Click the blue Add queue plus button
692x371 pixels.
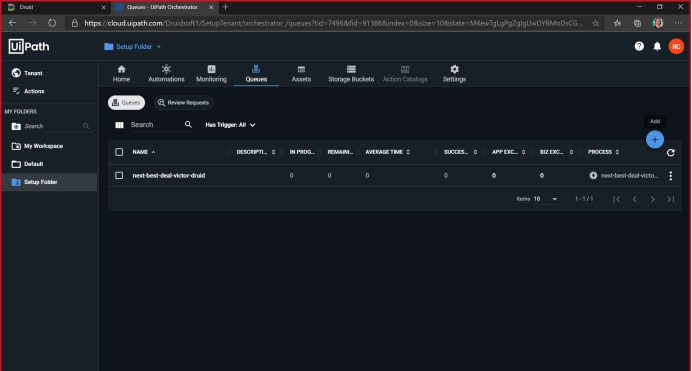coord(654,139)
